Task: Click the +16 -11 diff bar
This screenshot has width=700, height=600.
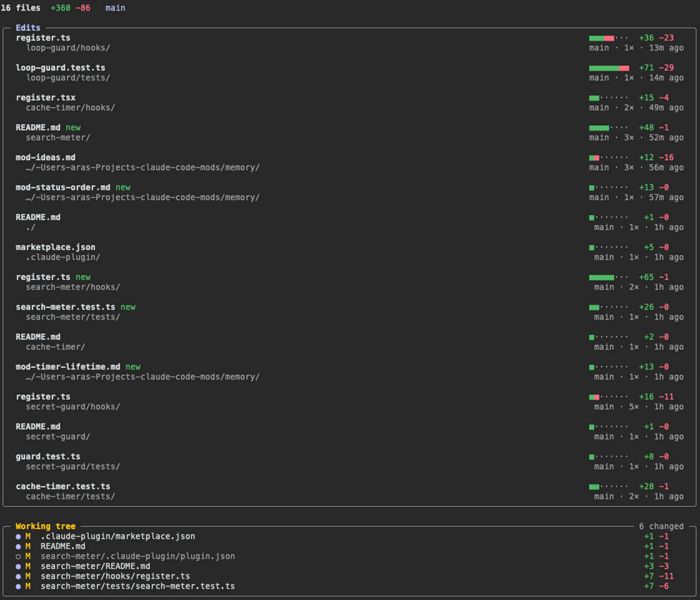Action: pos(609,397)
